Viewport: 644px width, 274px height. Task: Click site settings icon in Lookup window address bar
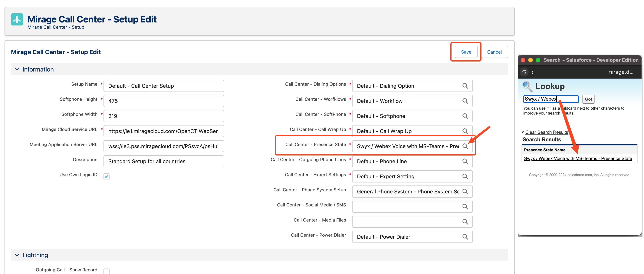click(x=524, y=72)
